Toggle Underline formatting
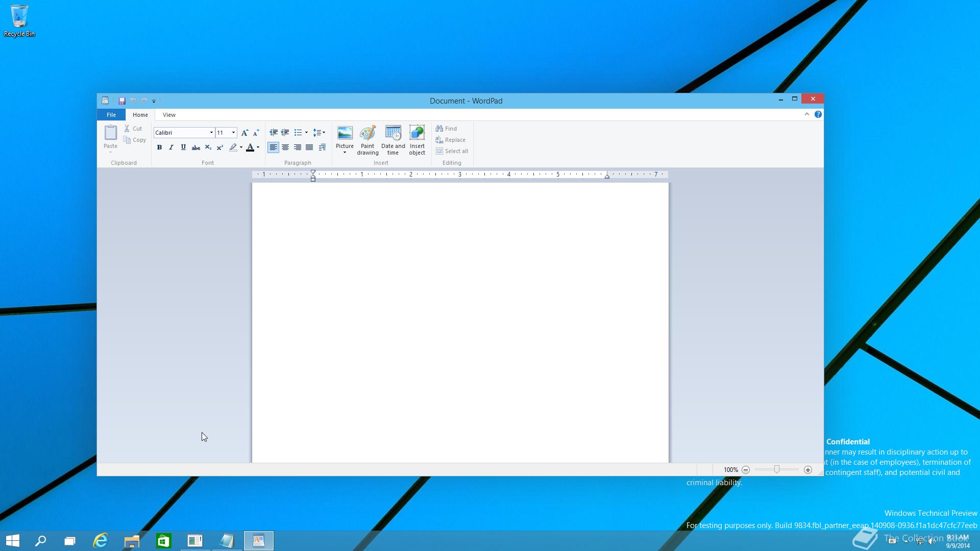This screenshot has width=980, height=551. 183,147
